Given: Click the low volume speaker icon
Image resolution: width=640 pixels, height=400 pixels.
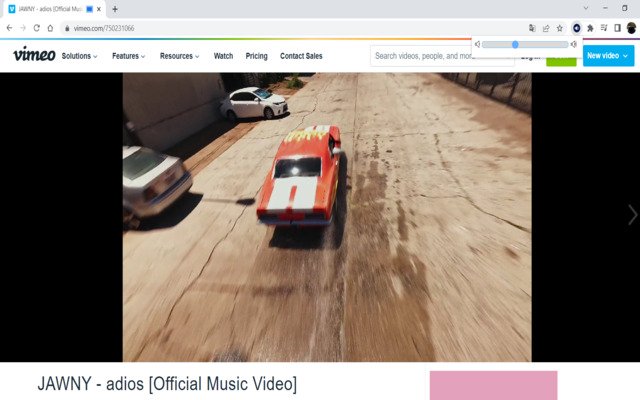Looking at the screenshot, I should pyautogui.click(x=477, y=44).
